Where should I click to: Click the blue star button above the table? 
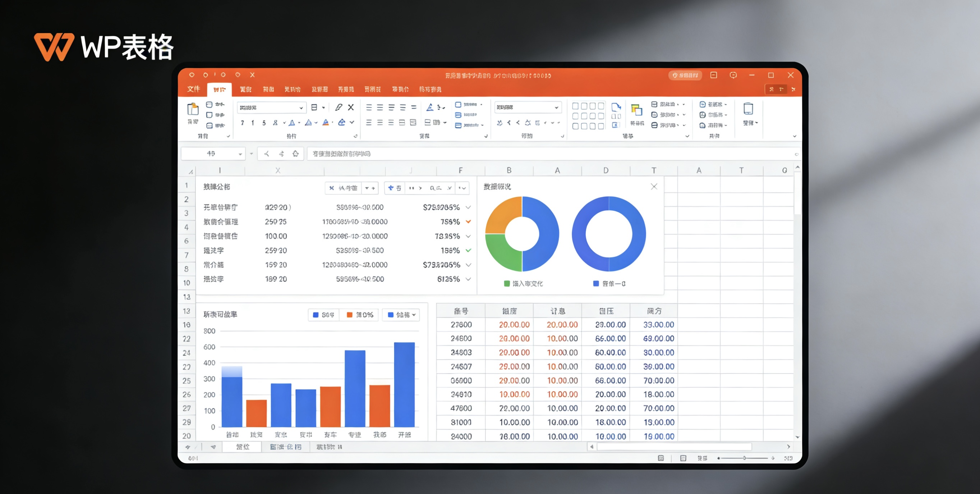click(x=391, y=188)
